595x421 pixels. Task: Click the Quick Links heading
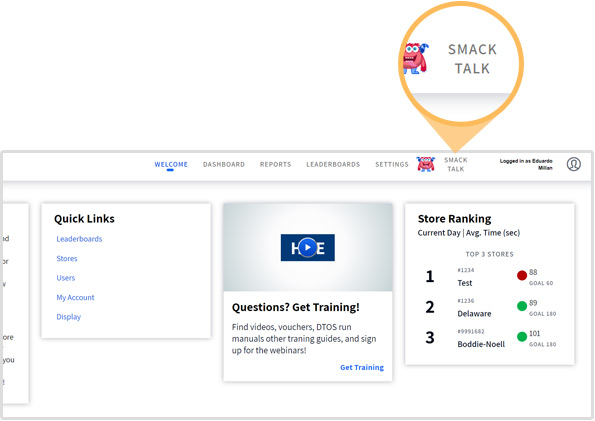84,219
